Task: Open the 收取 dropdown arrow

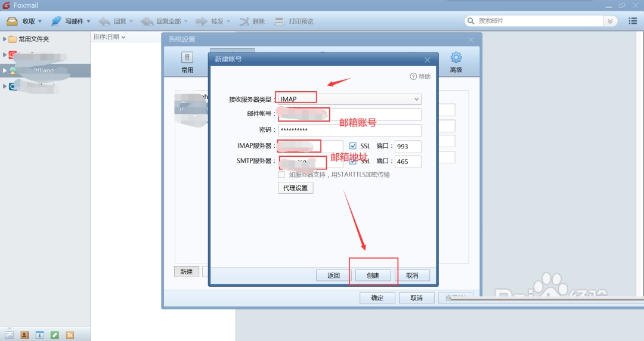Action: tap(40, 21)
